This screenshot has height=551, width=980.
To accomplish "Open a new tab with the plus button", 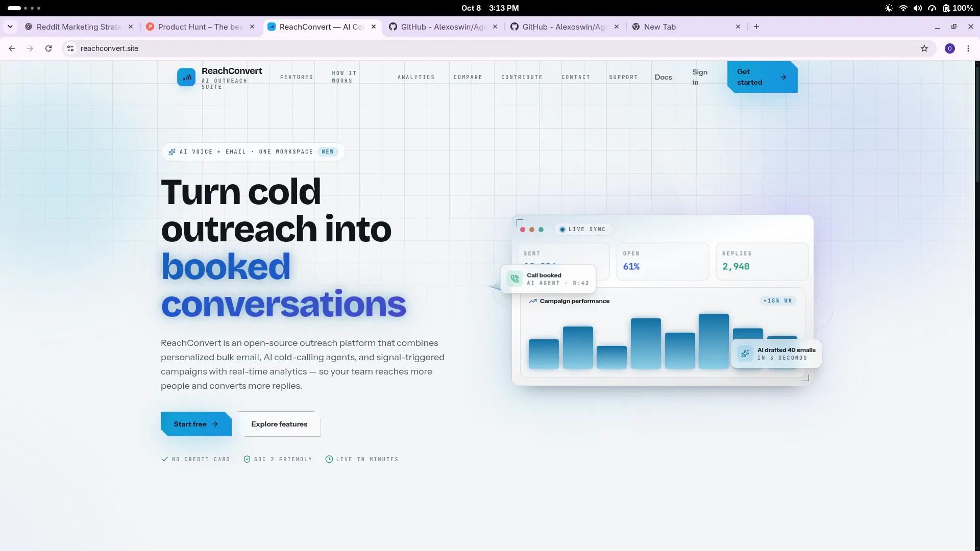I will coord(756,27).
